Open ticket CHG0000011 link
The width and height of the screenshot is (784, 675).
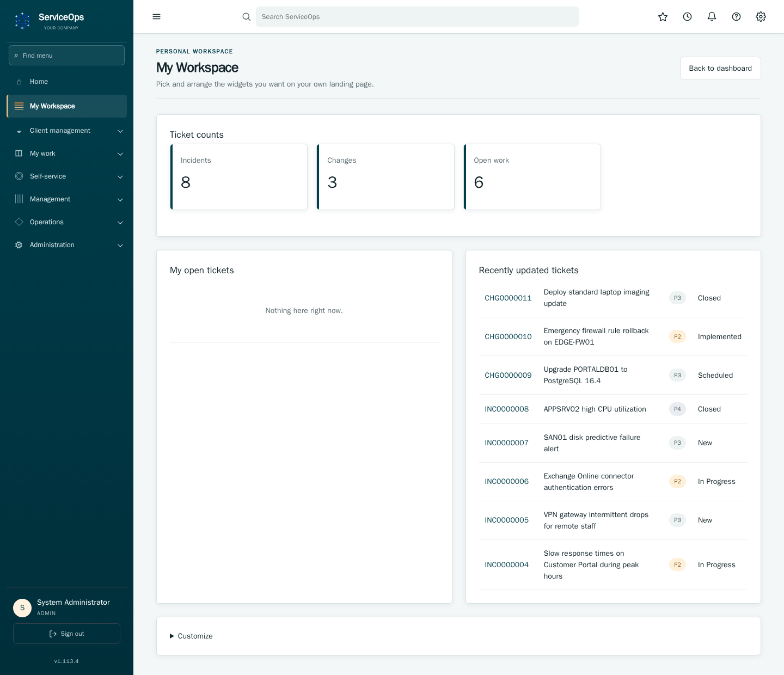(x=508, y=298)
